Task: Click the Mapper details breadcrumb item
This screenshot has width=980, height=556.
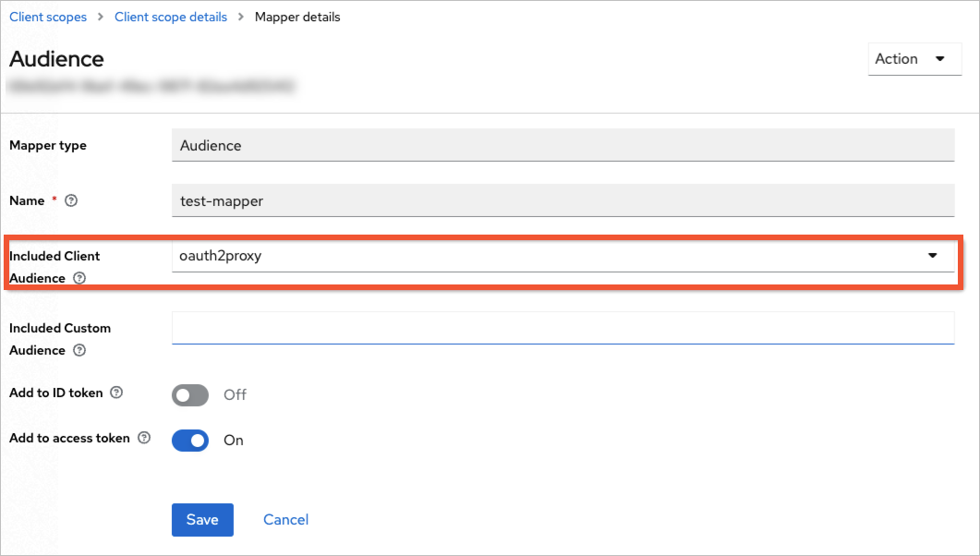Action: click(297, 17)
